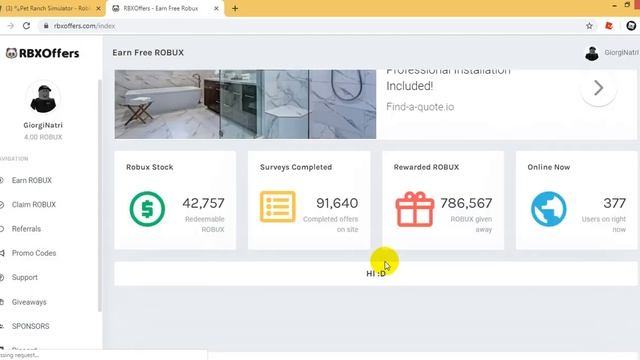Open a new browser tab
The image size is (640, 360).
coord(235,8)
